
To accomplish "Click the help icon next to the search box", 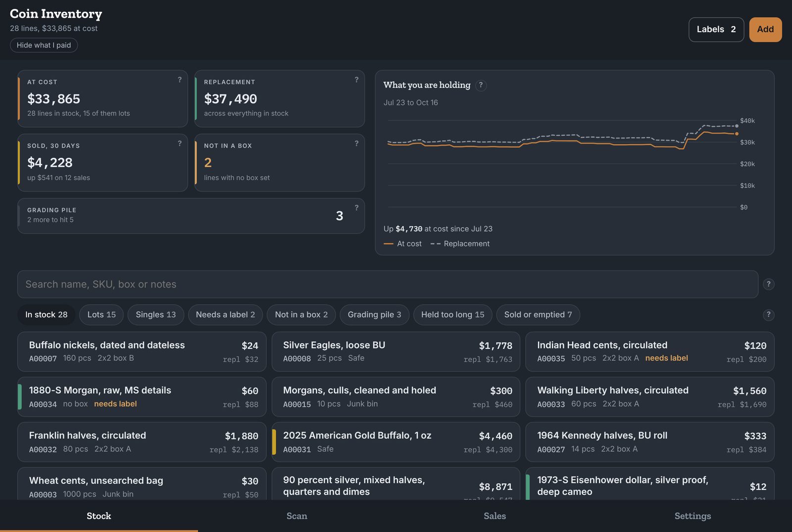I will [x=768, y=284].
